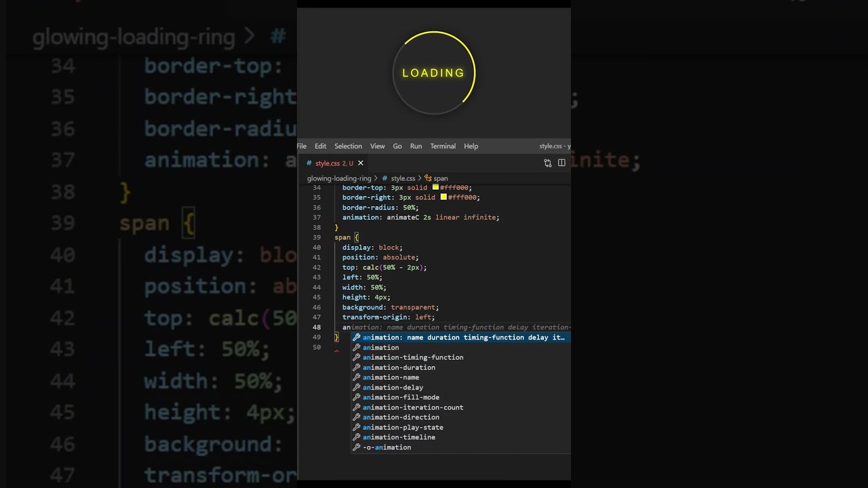The height and width of the screenshot is (488, 868).
Task: Choose the animation-iteration-count suggestion
Action: coord(460,407)
